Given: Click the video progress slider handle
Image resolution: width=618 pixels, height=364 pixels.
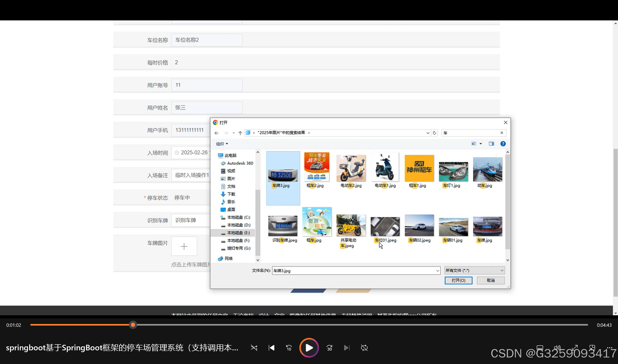Looking at the screenshot, I should coord(133,325).
